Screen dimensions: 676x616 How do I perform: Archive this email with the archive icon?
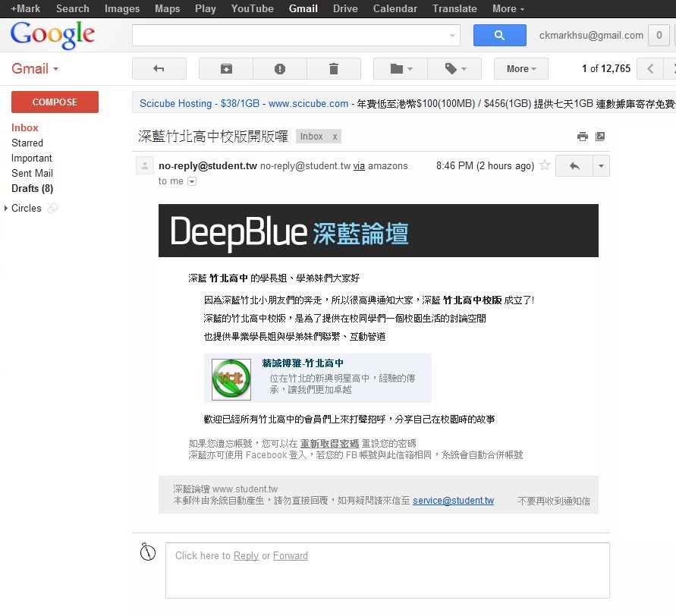click(x=226, y=68)
